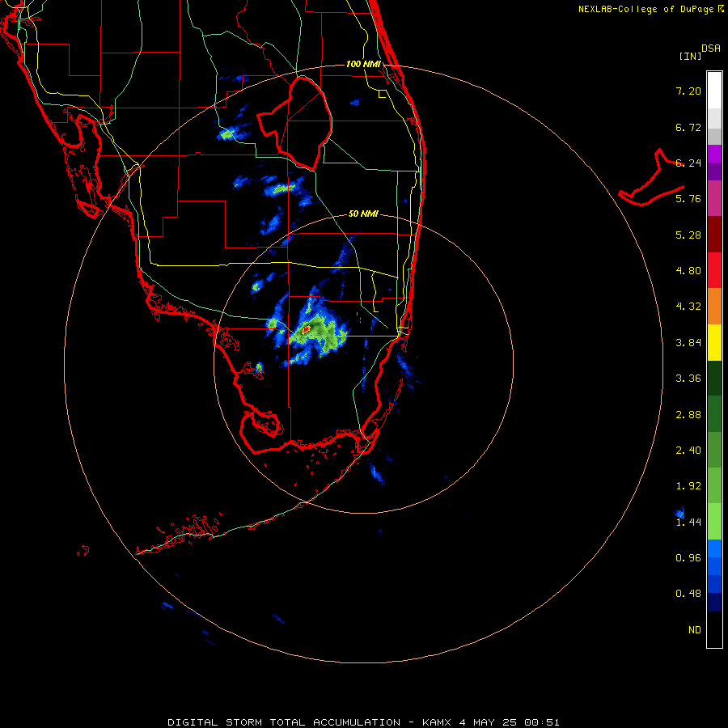Pick the pink legend swatch near 5.76
The height and width of the screenshot is (728, 728).
coord(714,198)
